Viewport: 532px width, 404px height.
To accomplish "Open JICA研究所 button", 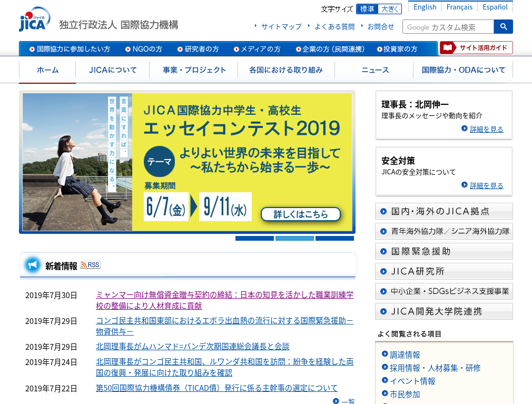I will coord(444,271).
